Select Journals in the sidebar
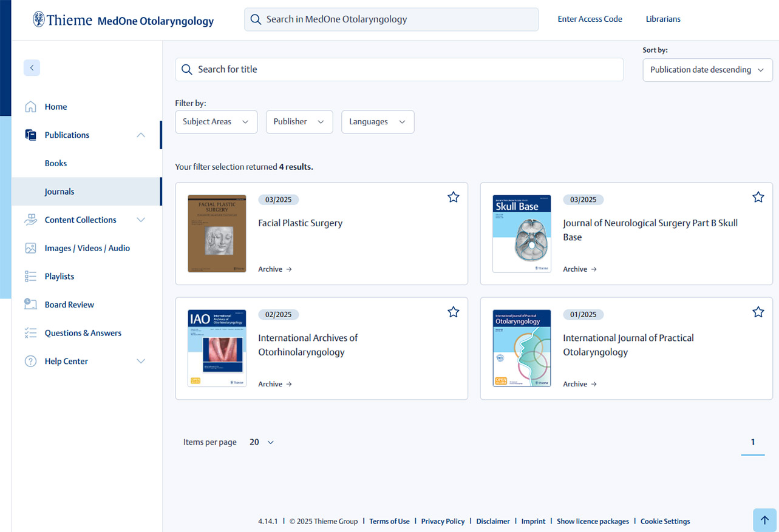Screen dimensions: 779x532 (60, 192)
